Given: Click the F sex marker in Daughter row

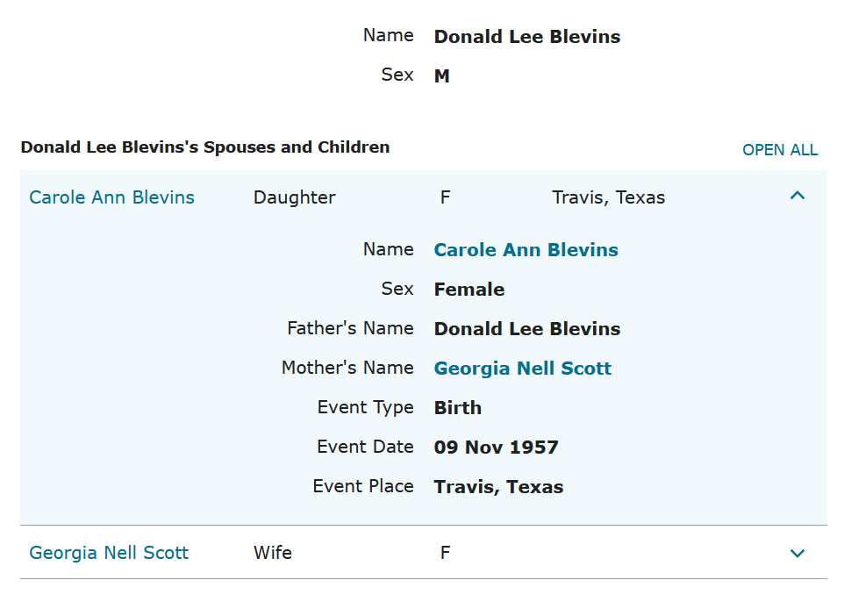Looking at the screenshot, I should pyautogui.click(x=445, y=197).
